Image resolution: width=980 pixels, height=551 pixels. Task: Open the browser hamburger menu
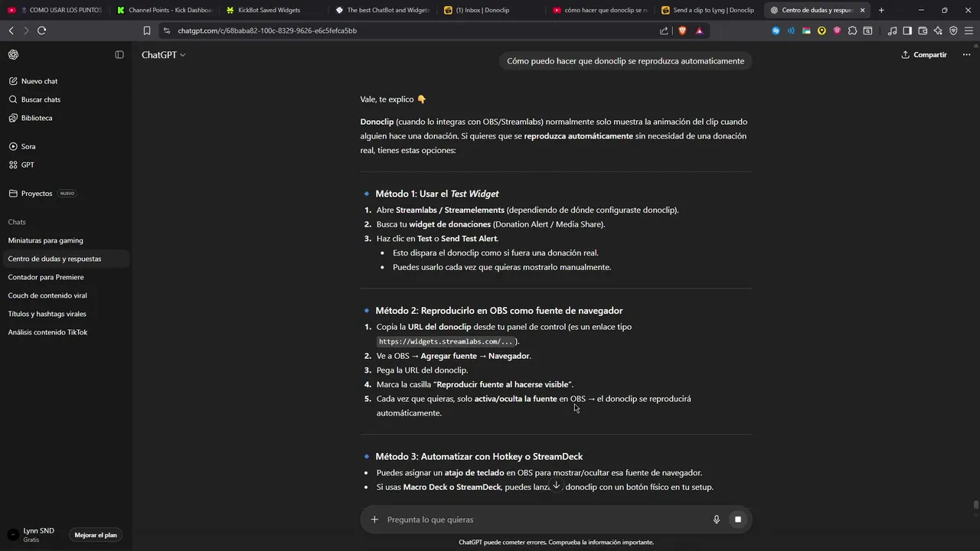pyautogui.click(x=969, y=31)
